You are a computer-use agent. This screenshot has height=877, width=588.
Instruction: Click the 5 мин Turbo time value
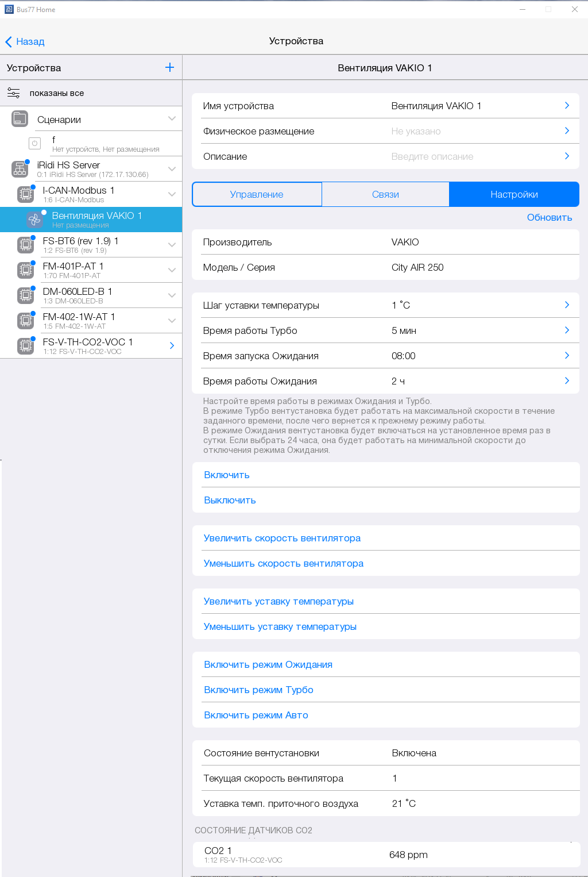404,330
